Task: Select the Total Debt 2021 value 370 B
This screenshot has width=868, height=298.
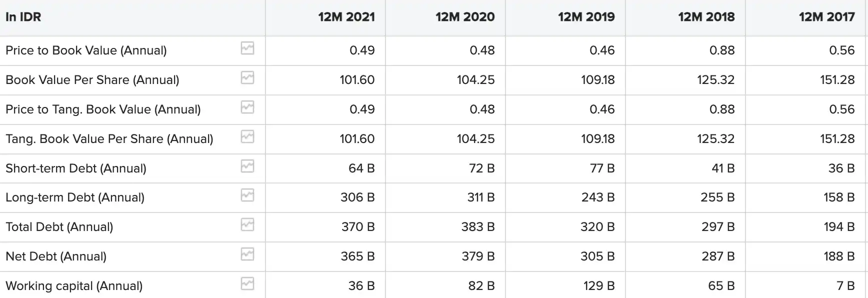Action: tap(358, 227)
